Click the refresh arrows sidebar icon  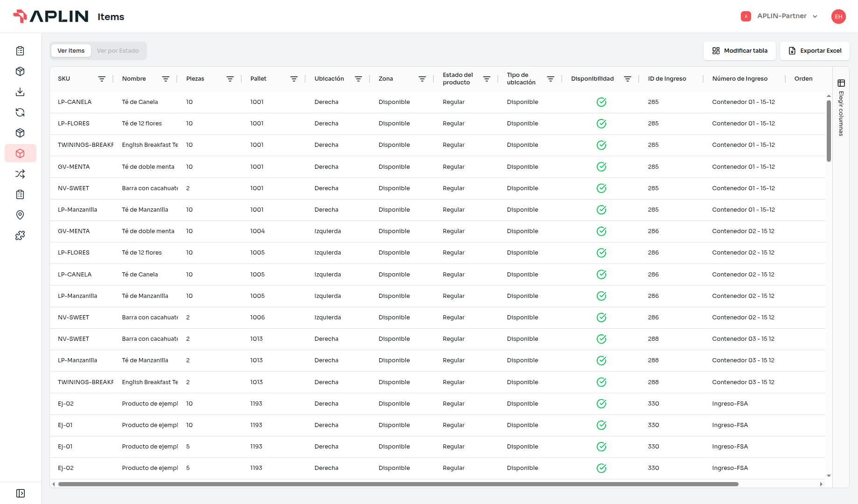point(20,112)
